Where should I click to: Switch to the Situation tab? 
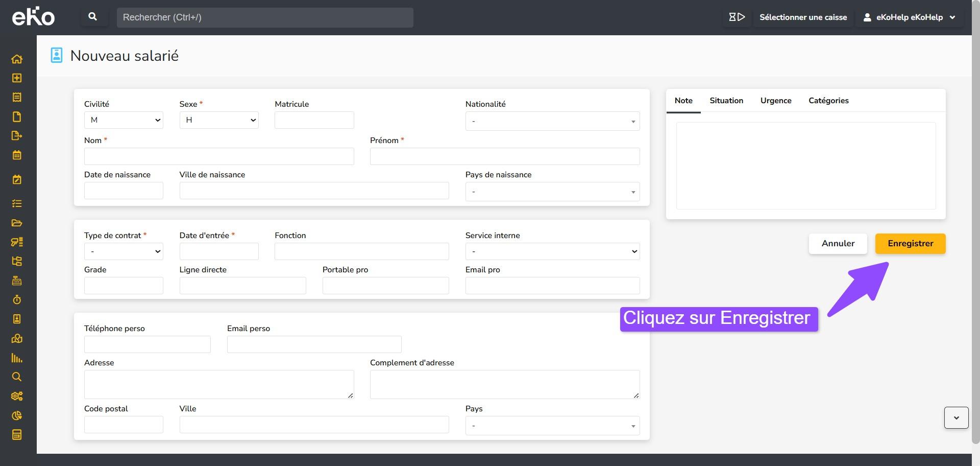coord(726,101)
